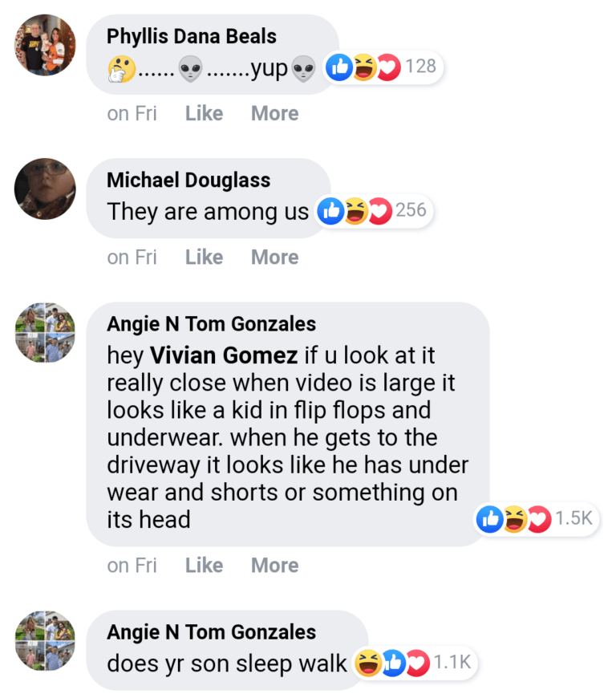Viewport: 616px width, 698px height.
Task: Open More options under Angie's long comment
Action: tap(274, 566)
